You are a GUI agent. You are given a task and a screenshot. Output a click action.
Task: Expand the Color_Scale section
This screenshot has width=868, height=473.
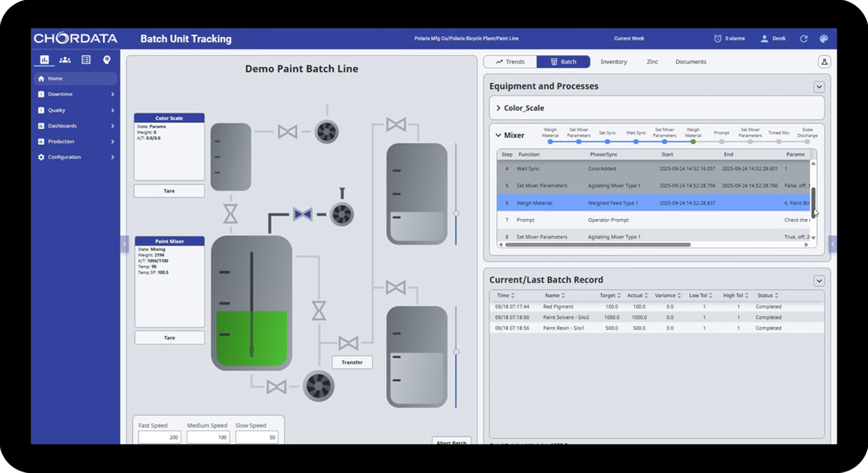pyautogui.click(x=499, y=109)
